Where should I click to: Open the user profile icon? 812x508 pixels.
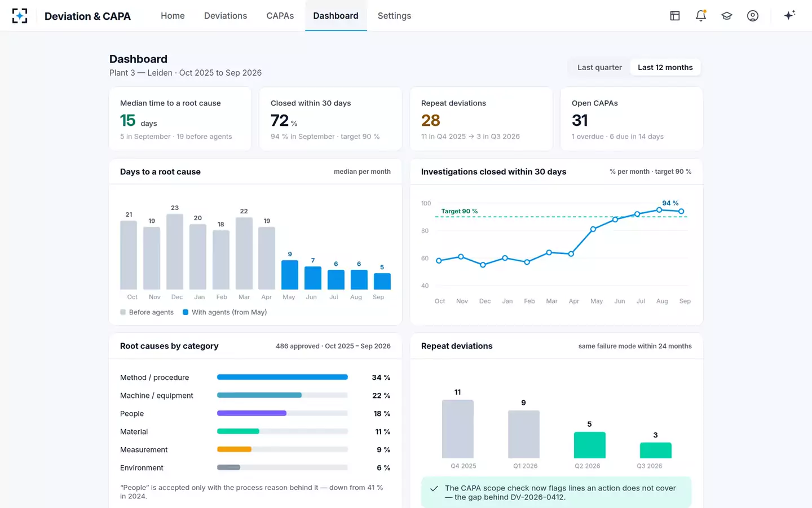753,16
